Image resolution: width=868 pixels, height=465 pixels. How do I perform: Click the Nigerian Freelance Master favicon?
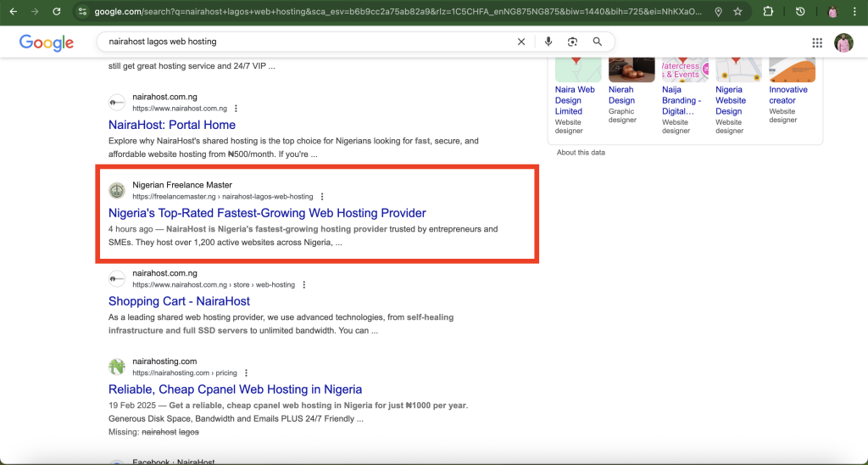(x=117, y=191)
